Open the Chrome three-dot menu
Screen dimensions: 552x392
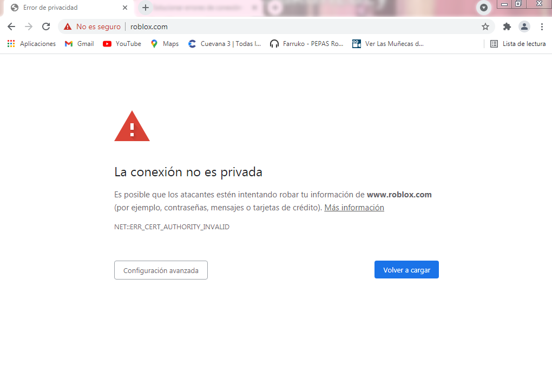coord(542,26)
